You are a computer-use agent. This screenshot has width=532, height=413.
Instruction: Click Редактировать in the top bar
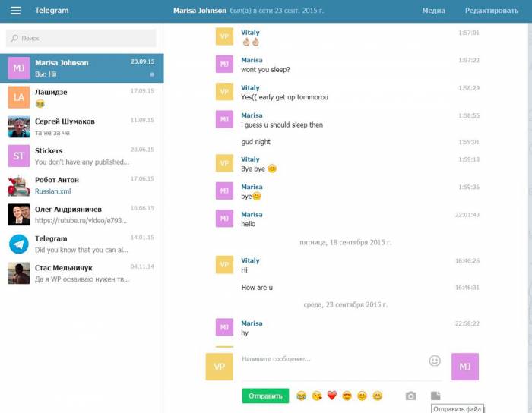(492, 11)
